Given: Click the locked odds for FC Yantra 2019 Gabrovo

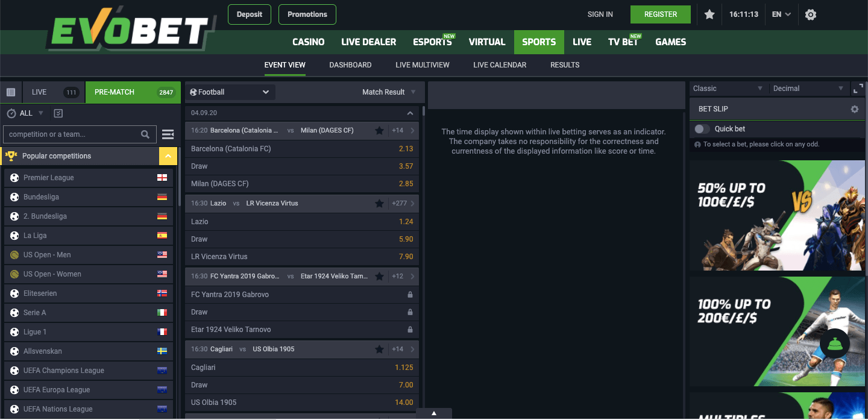Looking at the screenshot, I should coord(410,295).
